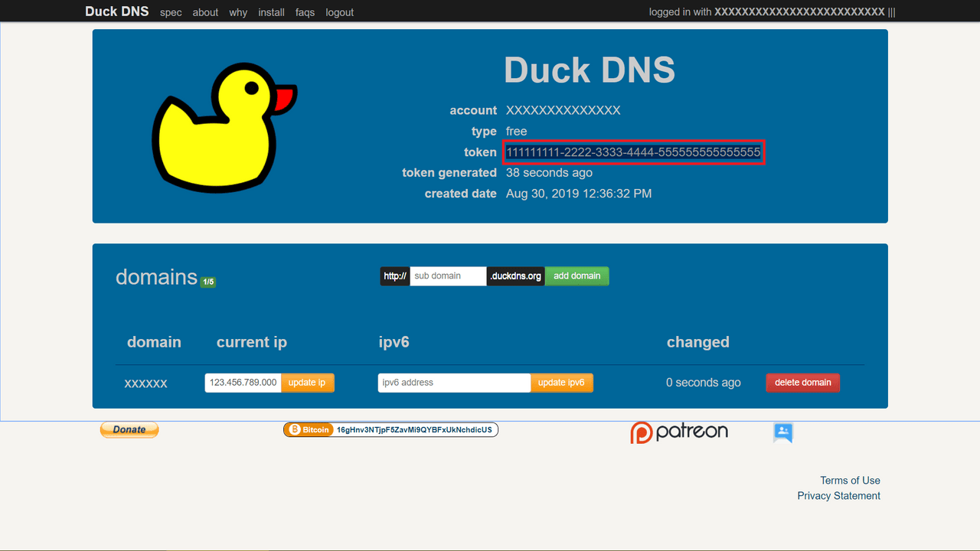Open the Patreon logo link
Screen dimensions: 980x551
[x=679, y=432]
